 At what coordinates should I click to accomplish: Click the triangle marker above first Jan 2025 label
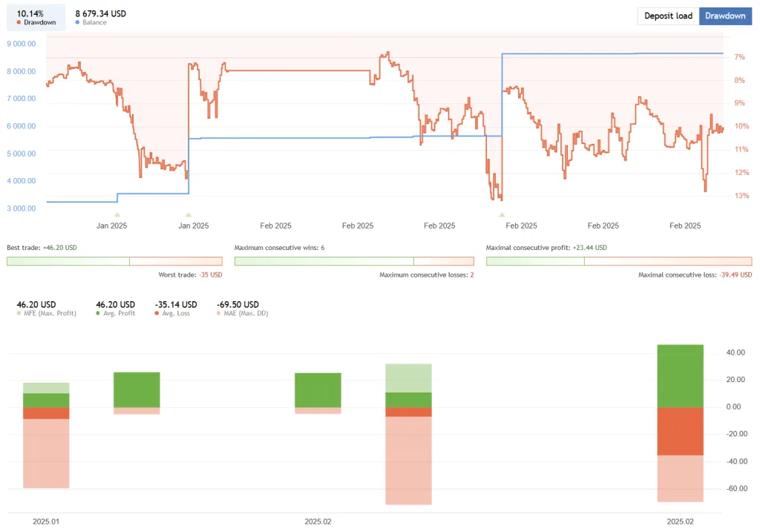tap(117, 214)
